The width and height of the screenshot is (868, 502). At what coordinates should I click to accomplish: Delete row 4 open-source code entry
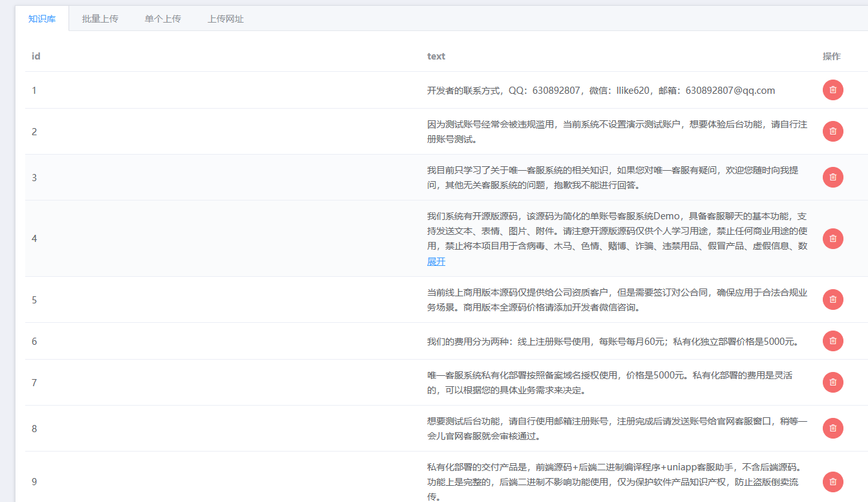tap(832, 239)
